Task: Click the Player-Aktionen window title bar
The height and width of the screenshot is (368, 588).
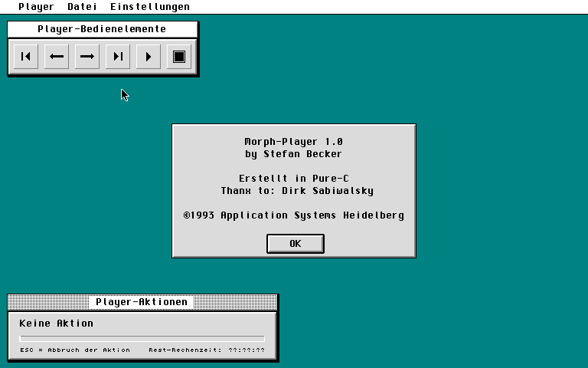Action: click(142, 302)
